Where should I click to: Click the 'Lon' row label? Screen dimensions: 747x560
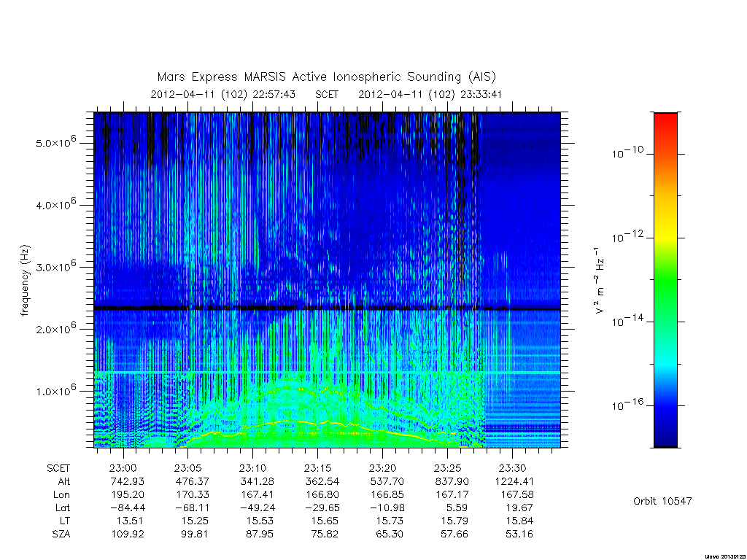(x=61, y=495)
